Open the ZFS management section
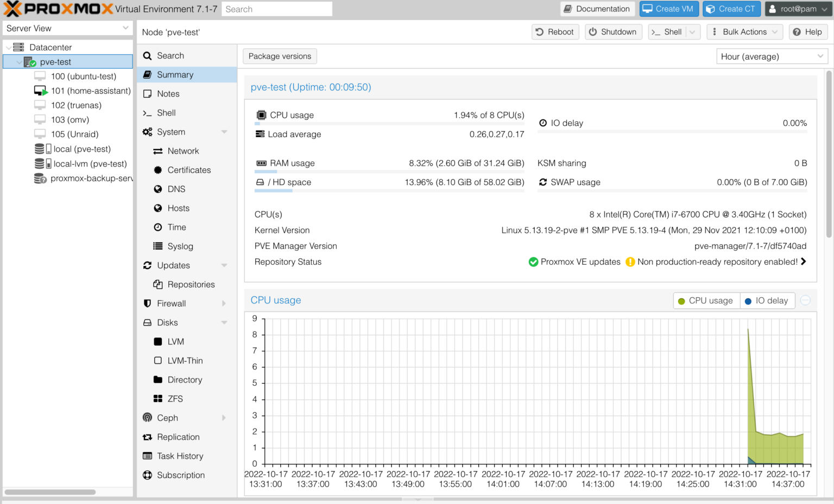Image resolution: width=834 pixels, height=504 pixels. pos(157,399)
